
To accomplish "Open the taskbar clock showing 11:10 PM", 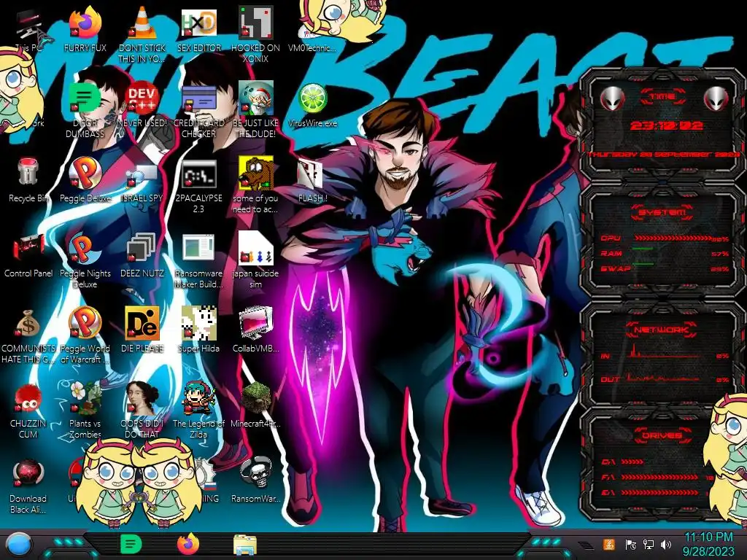I will 708,544.
